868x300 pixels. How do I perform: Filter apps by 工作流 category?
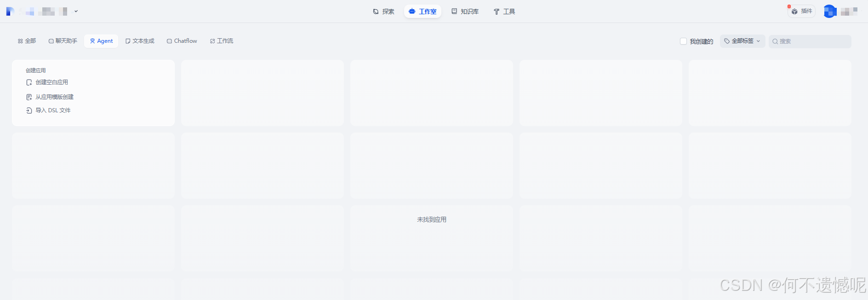222,41
